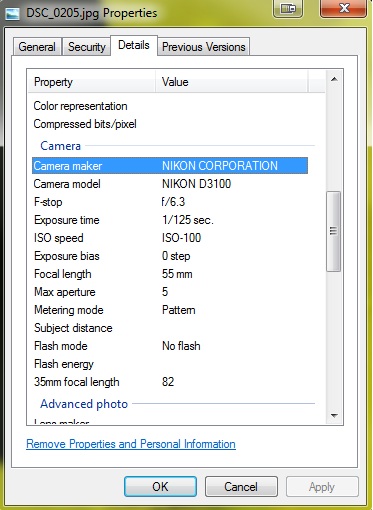This screenshot has height=510, width=373.
Task: Click the NIKON CORPORATION value
Action: point(220,166)
